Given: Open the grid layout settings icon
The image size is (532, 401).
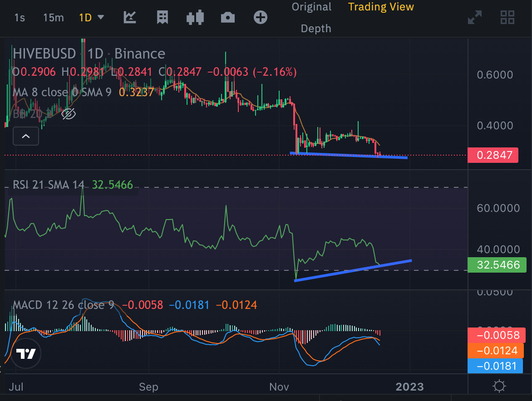Looking at the screenshot, I should tap(163, 17).
